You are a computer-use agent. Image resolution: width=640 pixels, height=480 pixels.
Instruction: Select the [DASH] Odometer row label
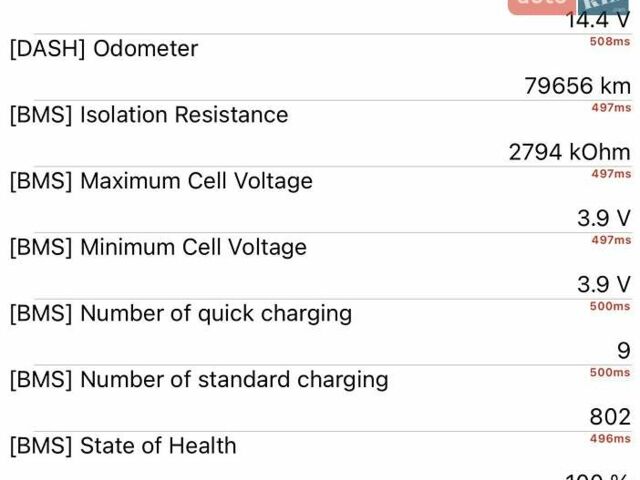(x=104, y=49)
